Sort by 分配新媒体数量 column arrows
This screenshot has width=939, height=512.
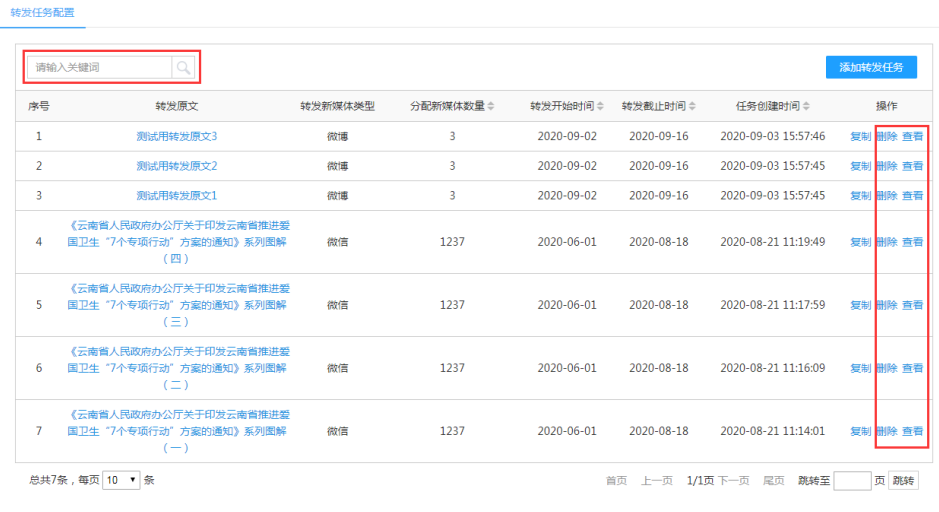[x=491, y=107]
